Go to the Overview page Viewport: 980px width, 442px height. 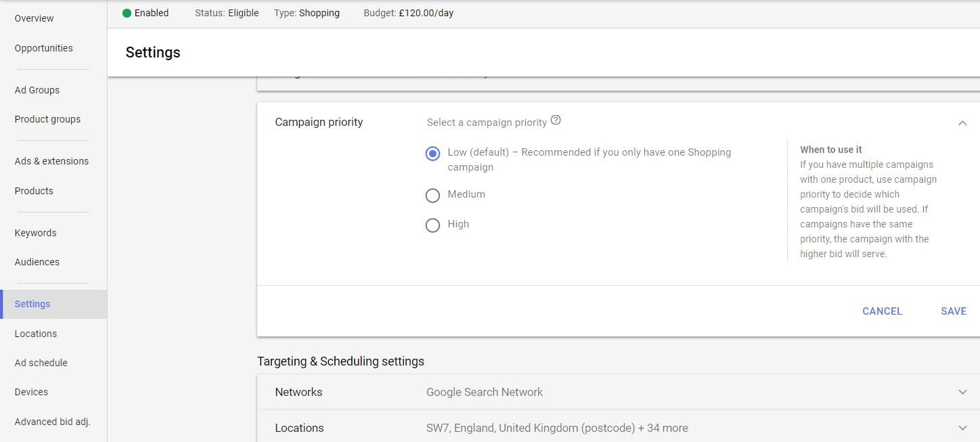click(34, 18)
